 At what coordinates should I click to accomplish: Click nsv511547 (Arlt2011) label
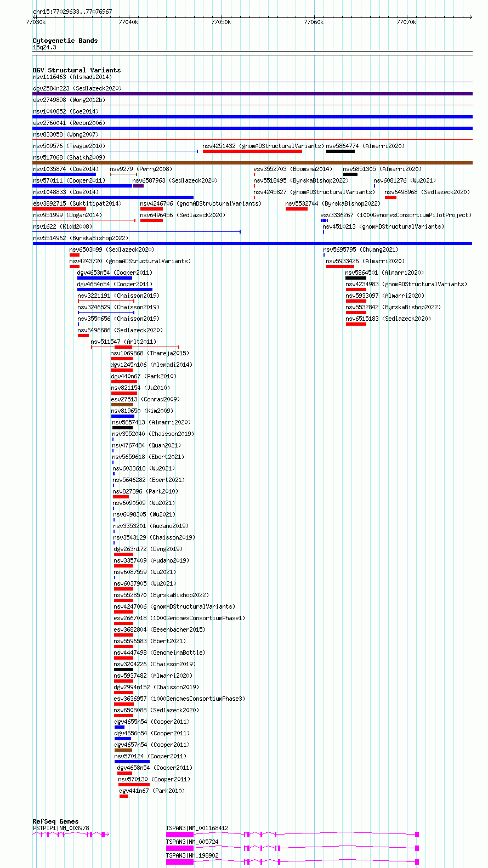click(123, 342)
